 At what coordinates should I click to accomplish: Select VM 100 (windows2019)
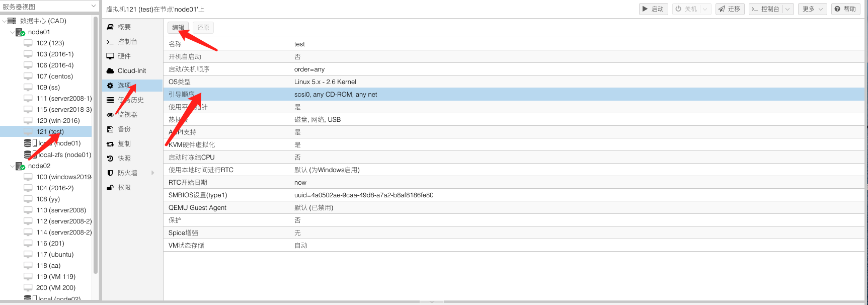click(x=64, y=177)
